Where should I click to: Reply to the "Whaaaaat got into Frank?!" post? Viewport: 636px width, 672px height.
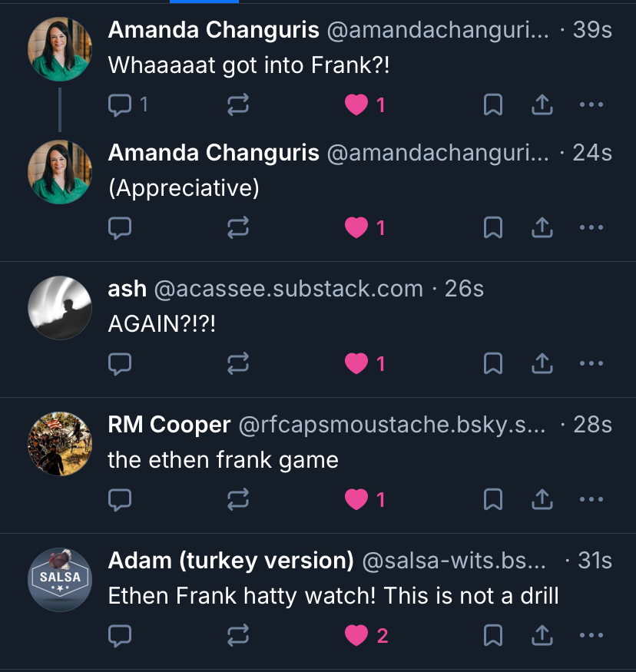[x=121, y=104]
